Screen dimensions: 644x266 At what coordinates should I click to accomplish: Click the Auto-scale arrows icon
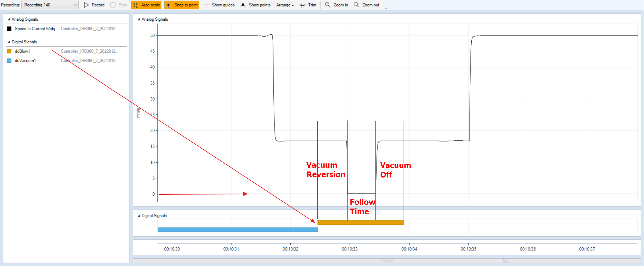[x=136, y=5]
